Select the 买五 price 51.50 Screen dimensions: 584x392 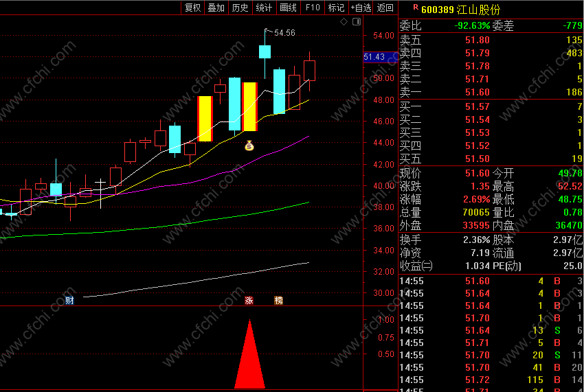(x=477, y=159)
